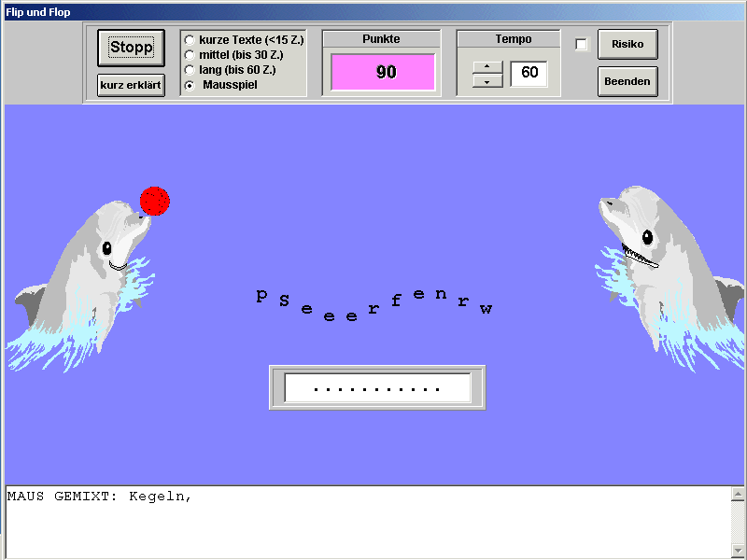Click the floating letter w
Image resolution: width=747 pixels, height=560 pixels.
tap(486, 309)
